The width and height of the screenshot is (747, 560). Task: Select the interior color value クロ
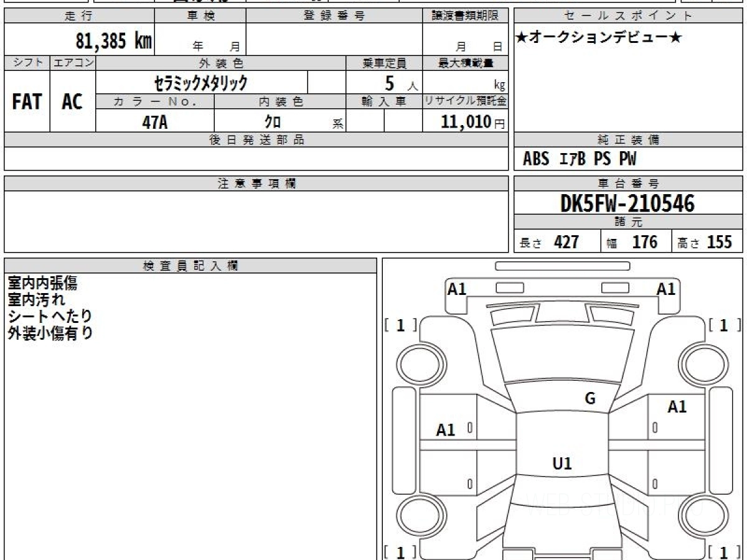[x=273, y=122]
